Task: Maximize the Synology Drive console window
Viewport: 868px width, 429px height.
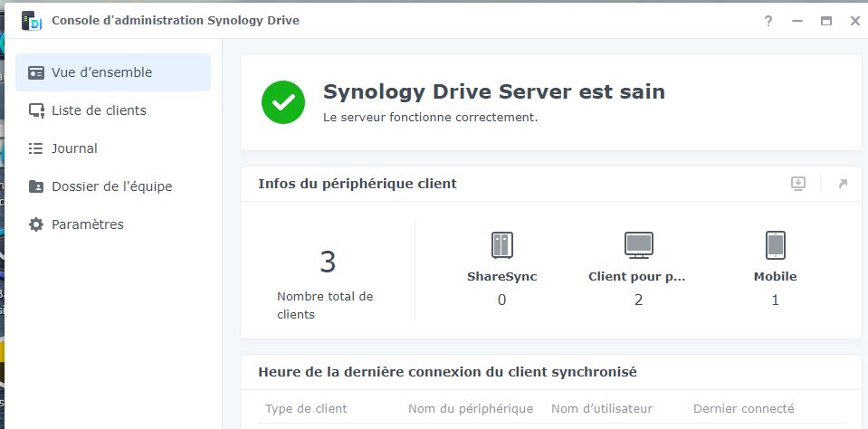Action: tap(826, 21)
